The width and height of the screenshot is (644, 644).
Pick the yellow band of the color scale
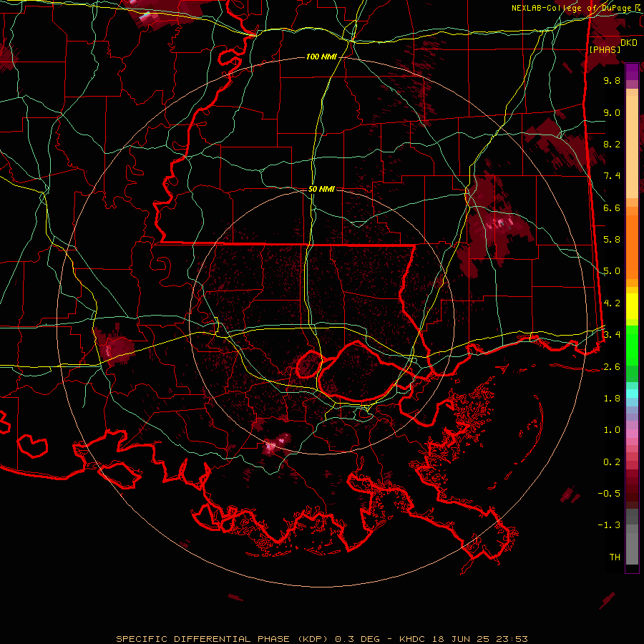coord(632,306)
